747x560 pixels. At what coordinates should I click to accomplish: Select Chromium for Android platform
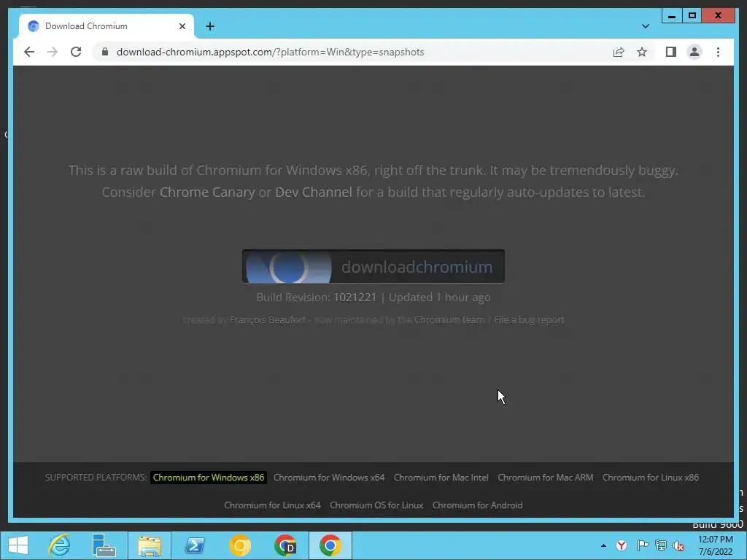point(477,505)
